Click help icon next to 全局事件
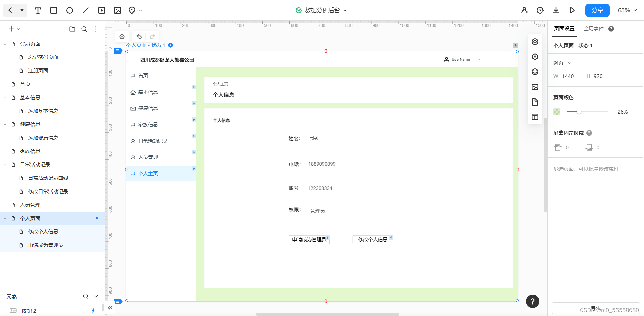The height and width of the screenshot is (316, 644). click(x=611, y=29)
